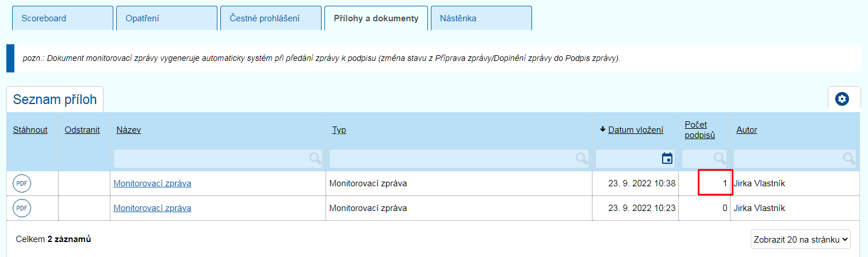Click the Typ filter input field

coord(452,159)
